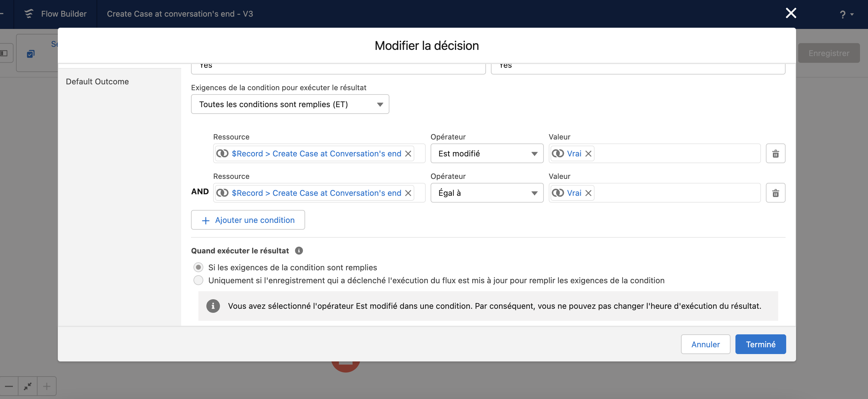Click Terminé to finish decision
Screen dimensions: 868x399
click(761, 344)
